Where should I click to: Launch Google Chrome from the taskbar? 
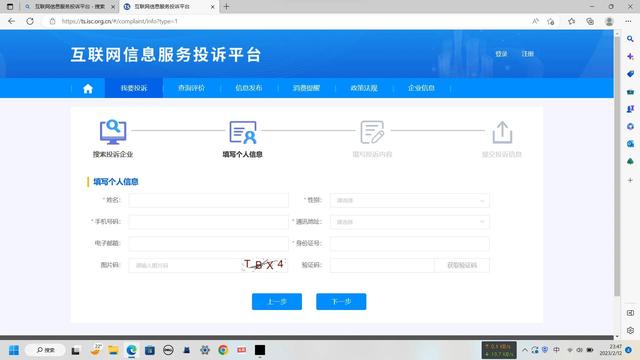223,350
